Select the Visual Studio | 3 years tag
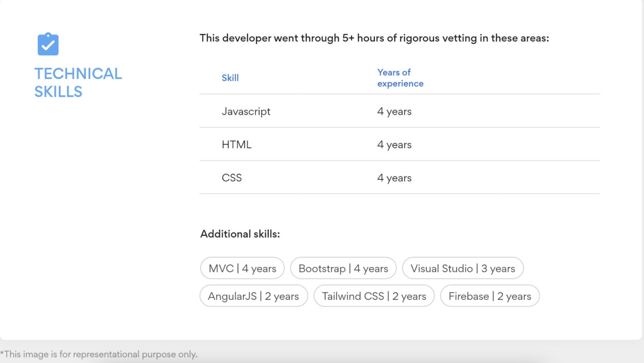Screen dimensions: 644x363 pyautogui.click(x=463, y=268)
